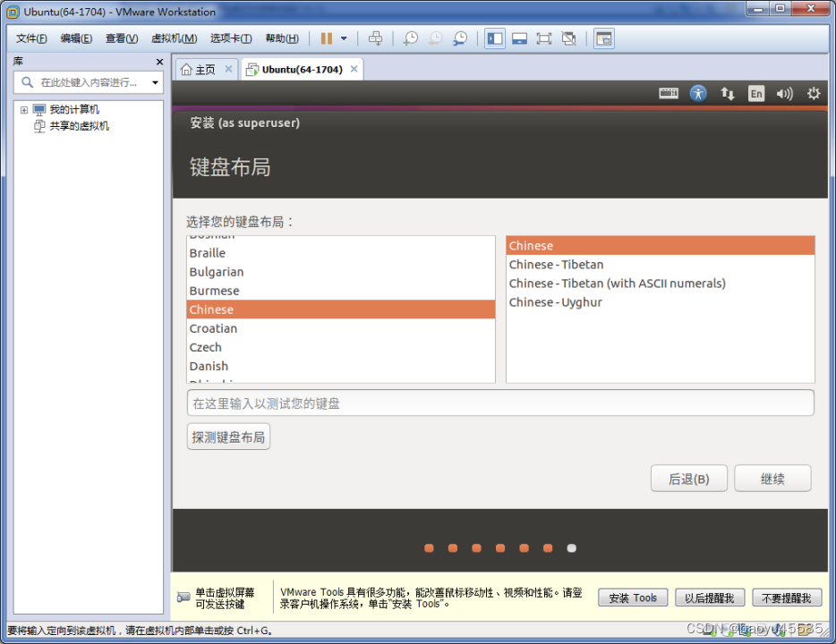Select Chinese in the left layout list
Viewport: 836px width, 644px height.
(x=341, y=309)
